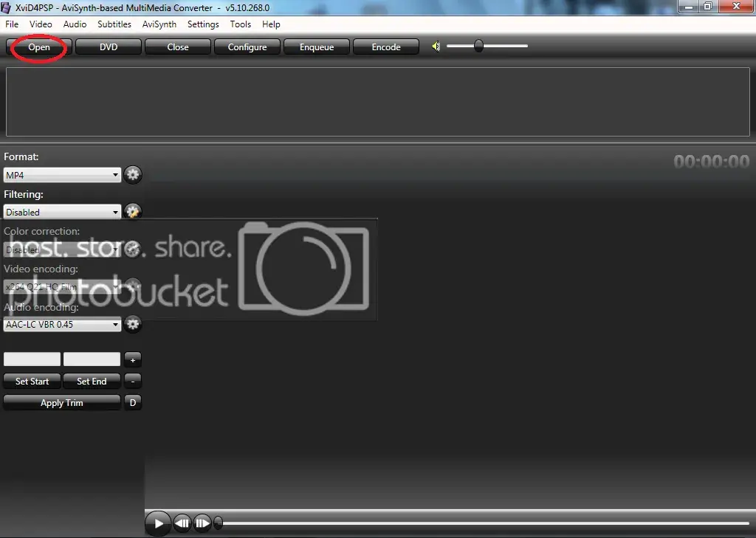Screen dimensions: 756x538
Task: Open Filtering settings gear icon
Action: [133, 210]
